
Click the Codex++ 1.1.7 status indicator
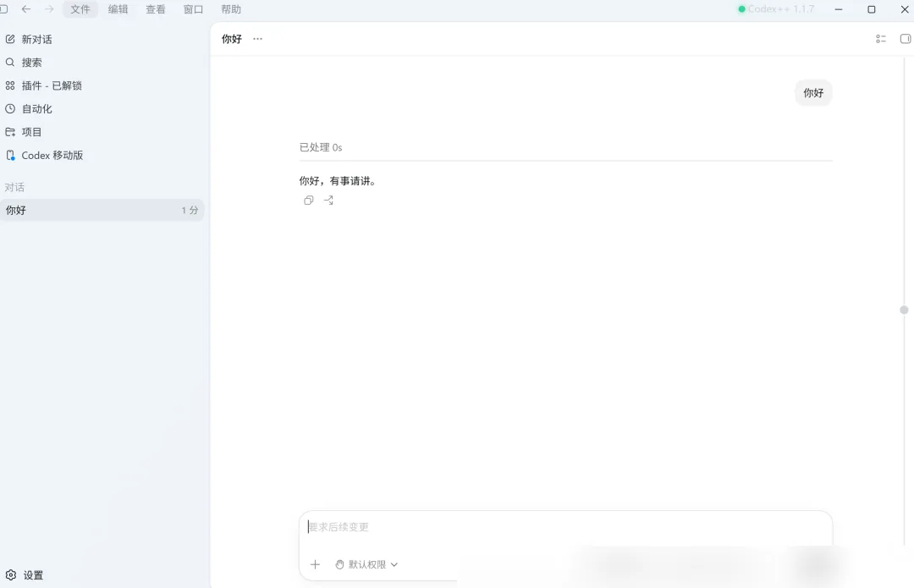776,9
